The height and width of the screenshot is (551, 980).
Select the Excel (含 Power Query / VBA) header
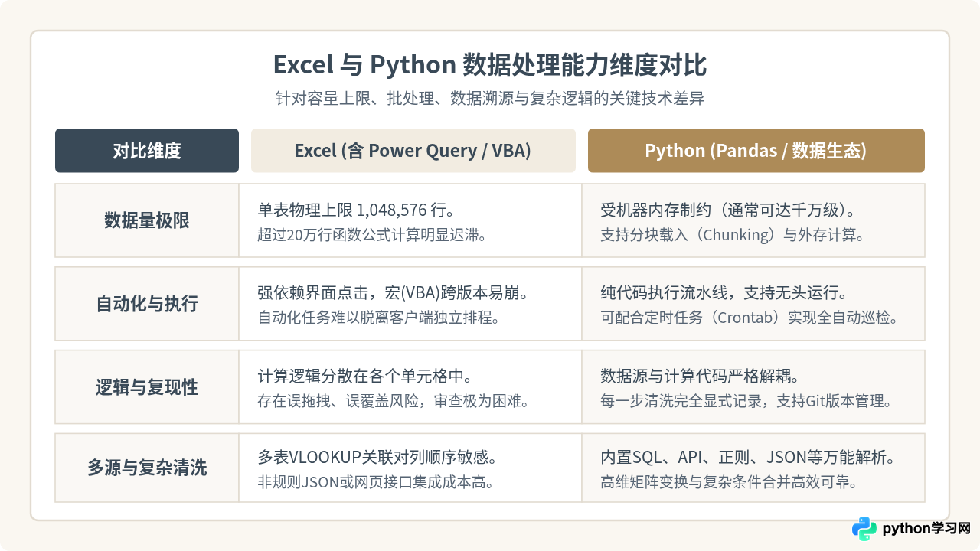coord(413,151)
